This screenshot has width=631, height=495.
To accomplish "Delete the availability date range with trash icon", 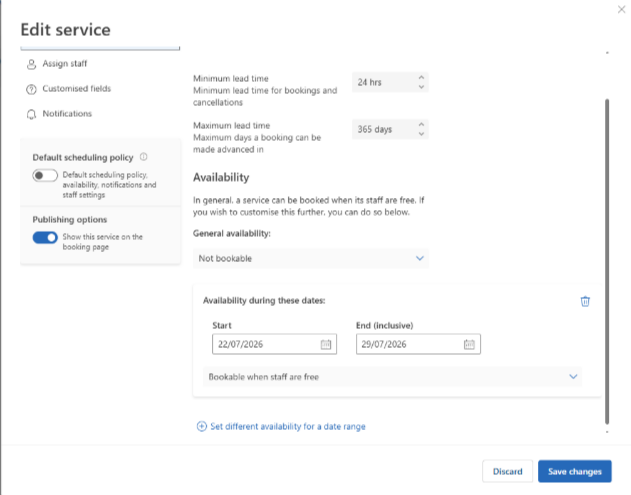I will click(x=585, y=301).
